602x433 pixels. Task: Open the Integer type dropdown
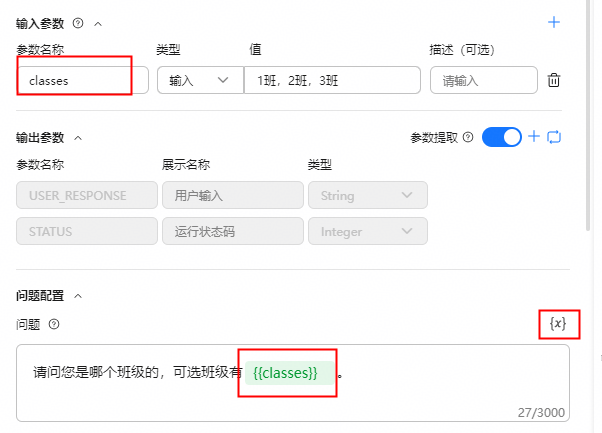368,231
